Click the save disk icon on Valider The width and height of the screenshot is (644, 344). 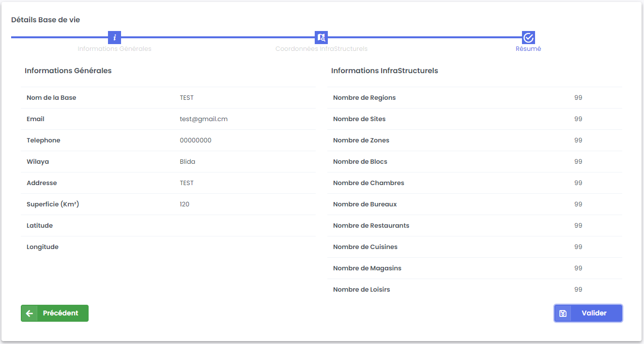coord(563,313)
